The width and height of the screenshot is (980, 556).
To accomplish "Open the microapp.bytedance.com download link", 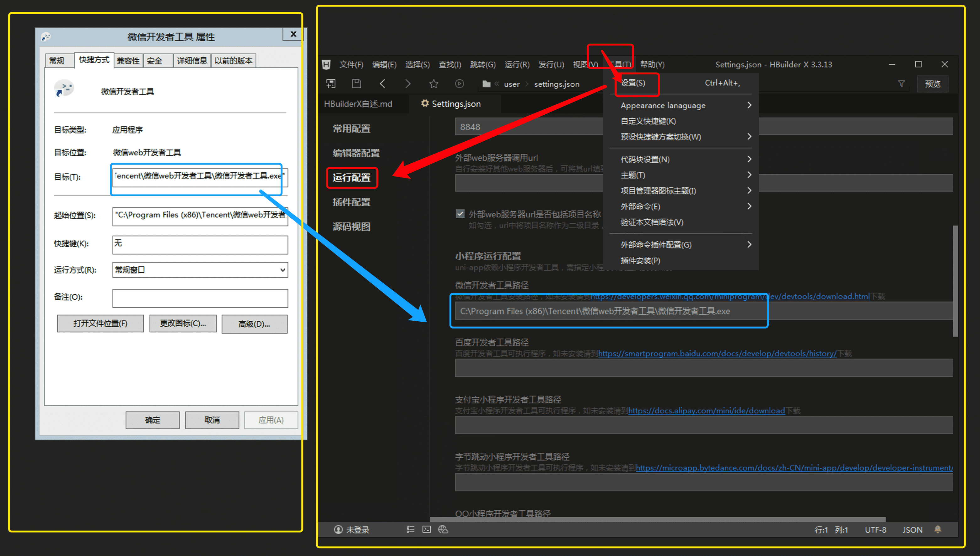I will [x=794, y=468].
